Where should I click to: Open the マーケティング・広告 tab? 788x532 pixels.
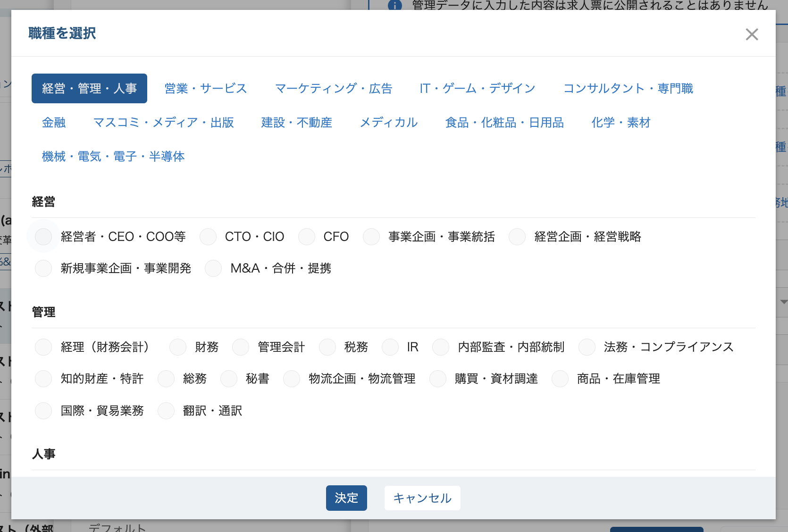[334, 88]
